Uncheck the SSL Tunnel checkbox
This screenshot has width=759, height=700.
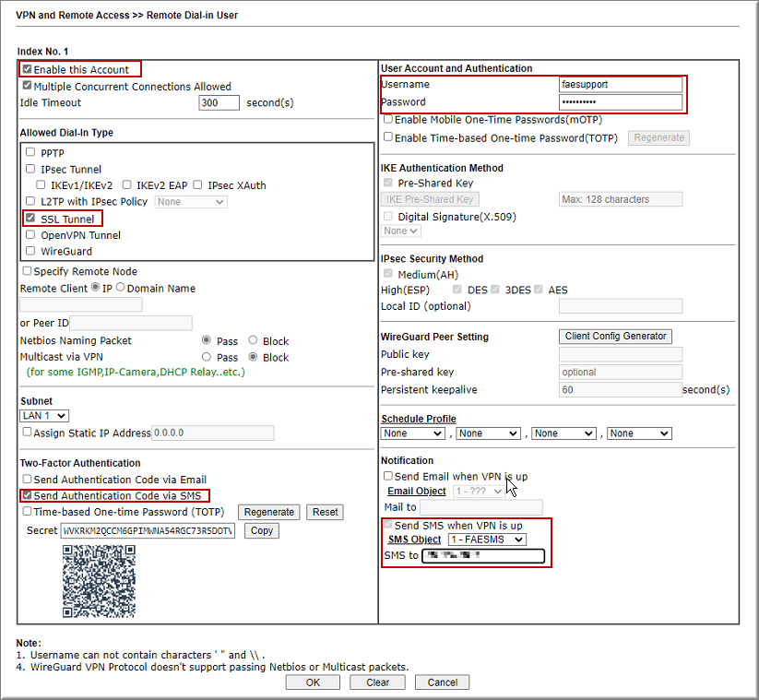(x=30, y=218)
